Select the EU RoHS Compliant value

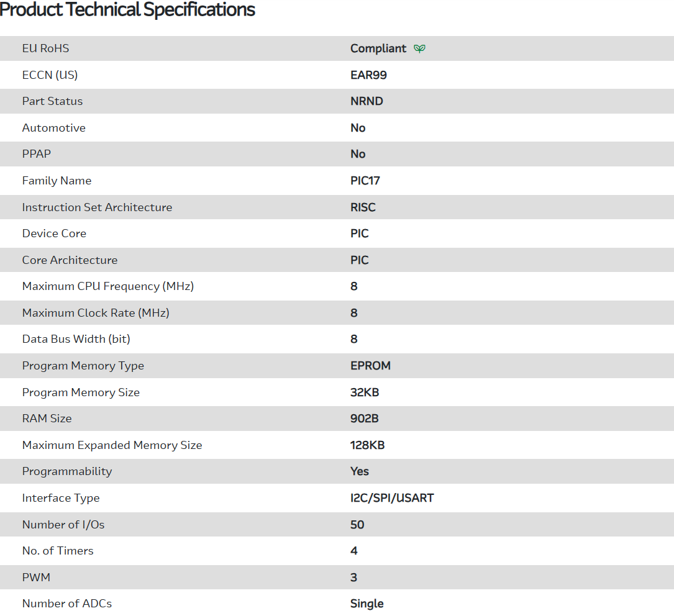(x=378, y=48)
